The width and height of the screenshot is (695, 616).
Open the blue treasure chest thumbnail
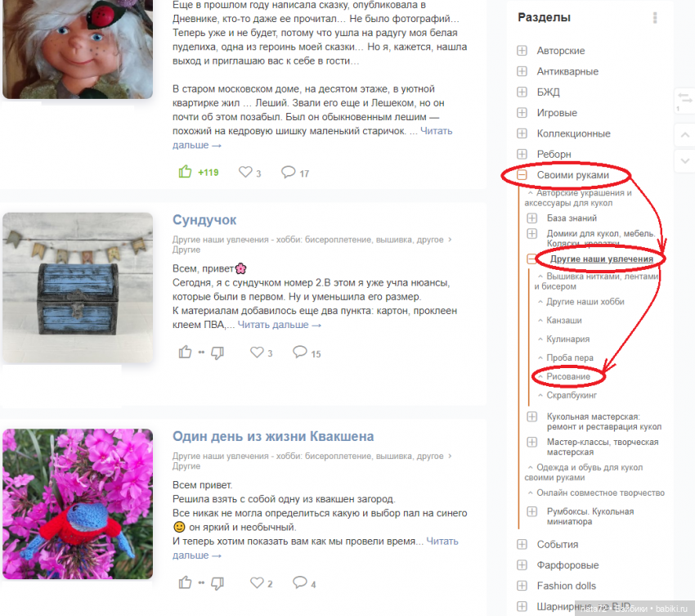78,288
